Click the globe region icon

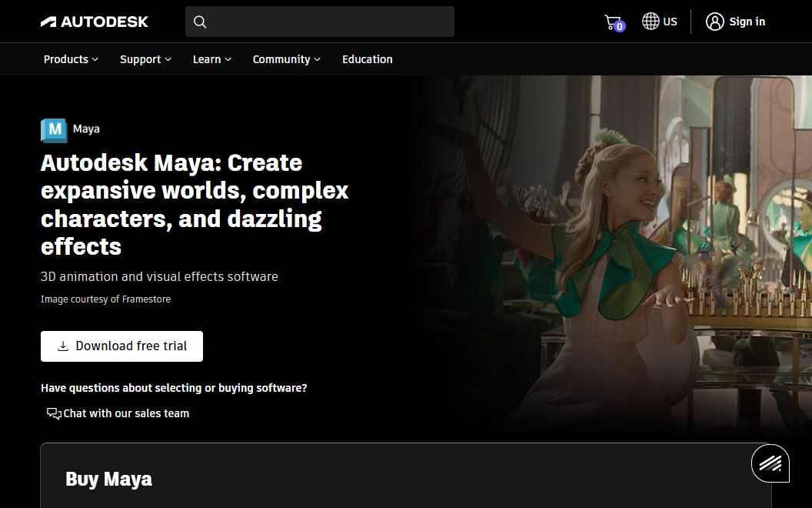651,22
